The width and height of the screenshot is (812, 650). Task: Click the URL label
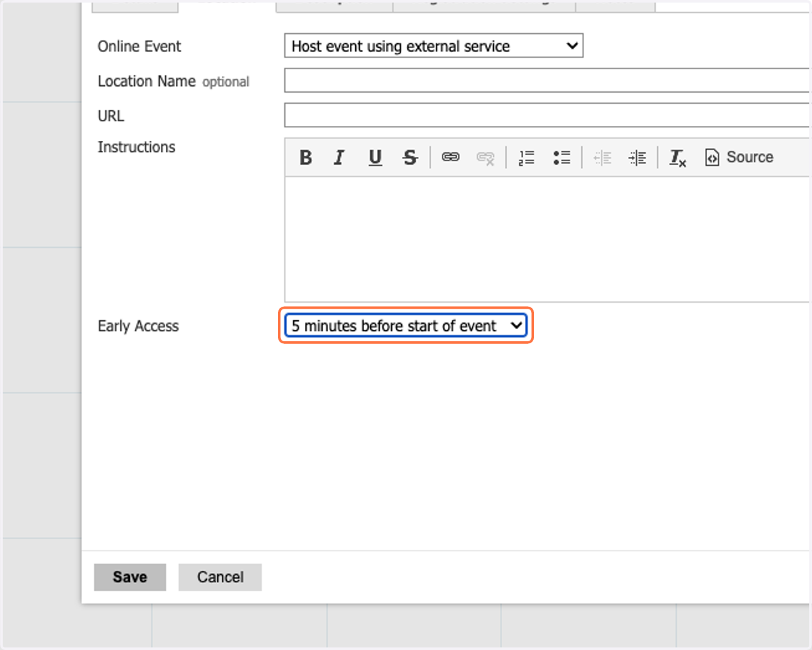pos(111,116)
